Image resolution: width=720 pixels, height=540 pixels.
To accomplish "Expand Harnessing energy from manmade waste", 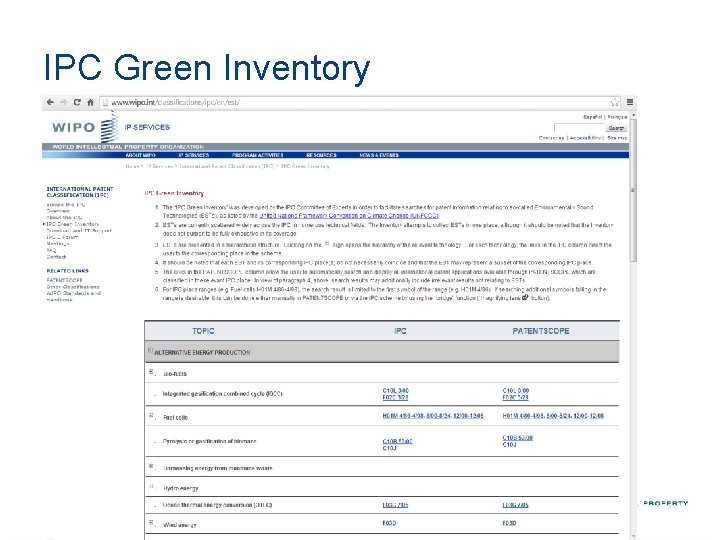I will pyautogui.click(x=151, y=467).
